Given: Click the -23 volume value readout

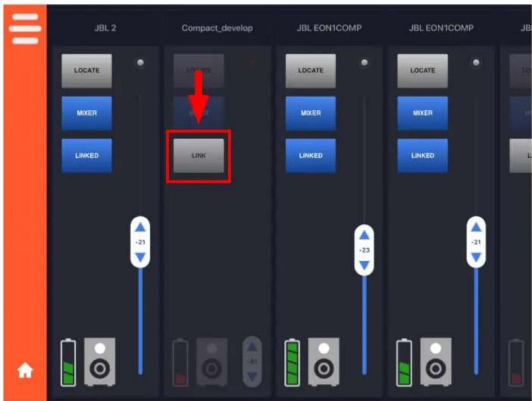Looking at the screenshot, I should (x=364, y=250).
